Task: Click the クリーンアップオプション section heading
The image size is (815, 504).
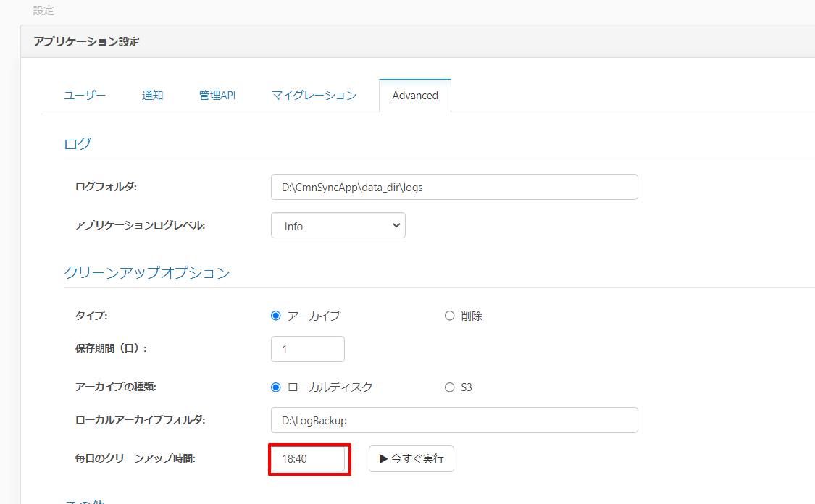Action: tap(147, 273)
